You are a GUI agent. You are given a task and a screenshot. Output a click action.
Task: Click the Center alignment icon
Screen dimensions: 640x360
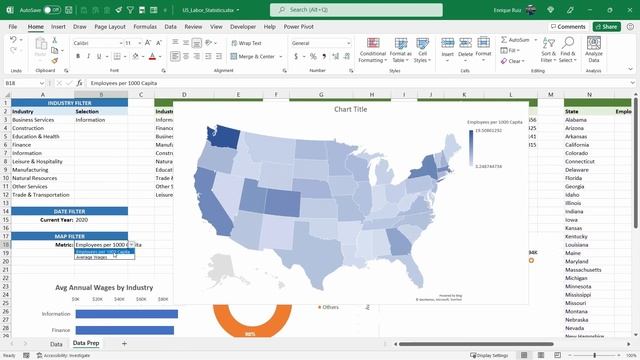click(x=186, y=56)
